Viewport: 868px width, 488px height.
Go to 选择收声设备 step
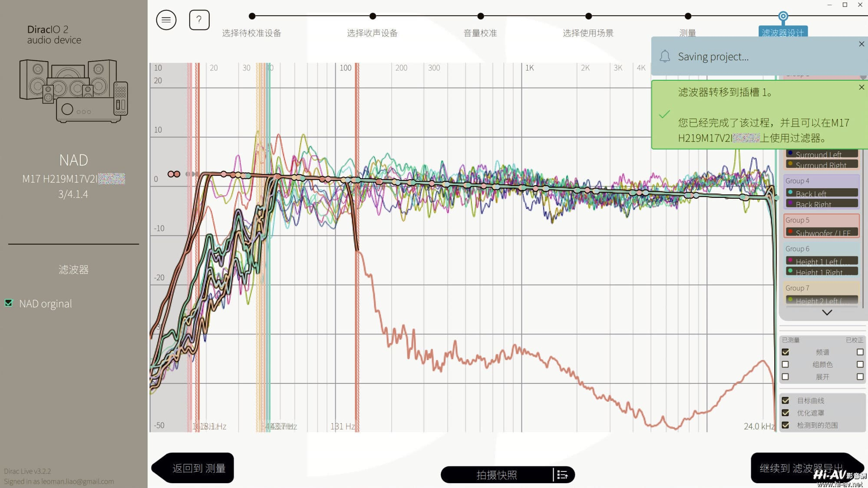point(372,33)
